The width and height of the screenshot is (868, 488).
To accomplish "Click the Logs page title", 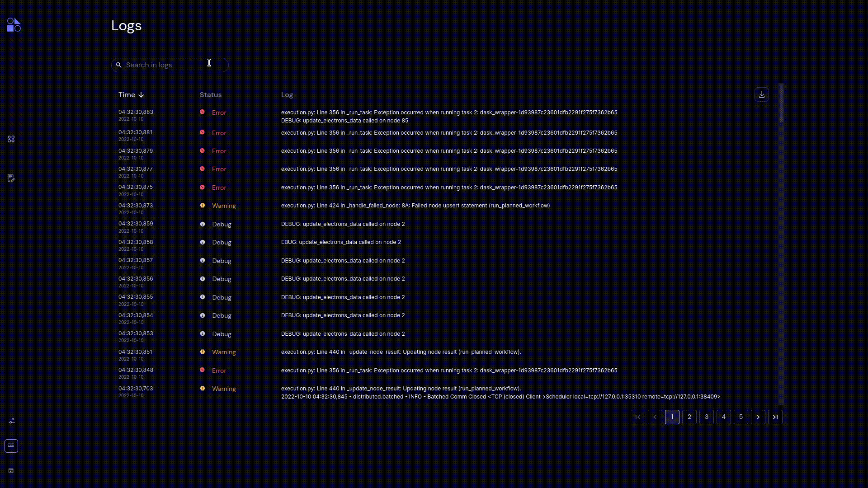I will click(x=127, y=26).
